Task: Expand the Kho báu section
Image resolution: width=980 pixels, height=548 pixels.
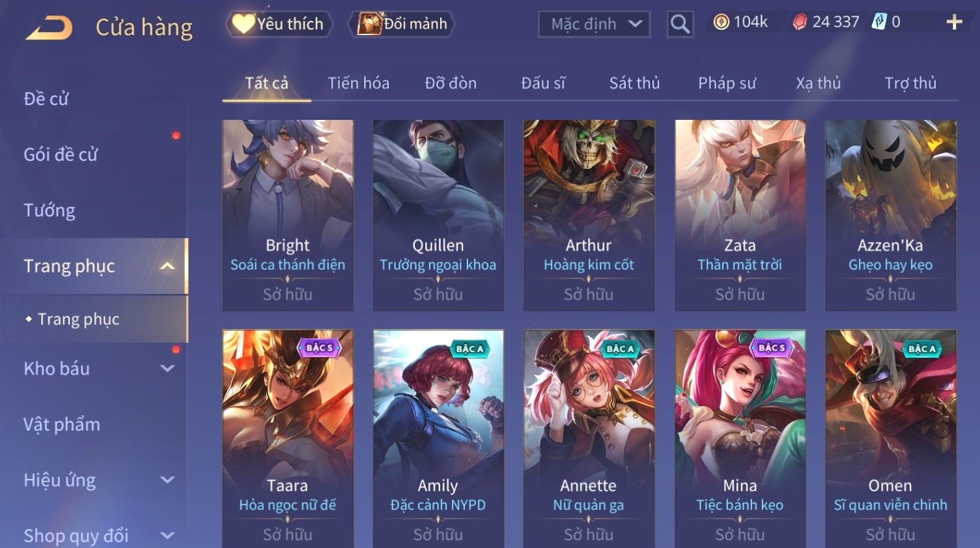Action: coord(167,368)
